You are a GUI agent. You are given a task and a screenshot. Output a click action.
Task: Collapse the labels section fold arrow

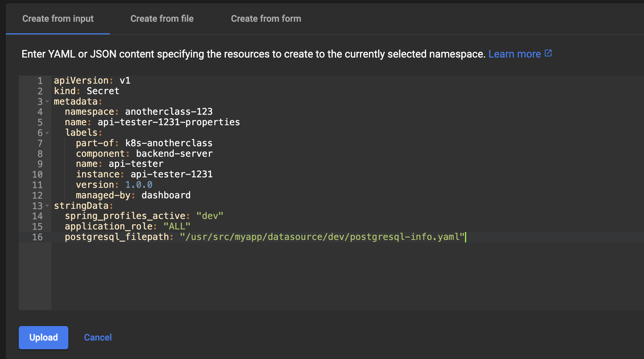pyautogui.click(x=47, y=133)
